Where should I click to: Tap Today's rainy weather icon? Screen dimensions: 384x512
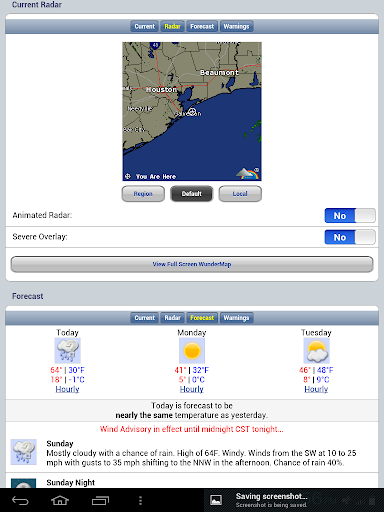[68, 350]
